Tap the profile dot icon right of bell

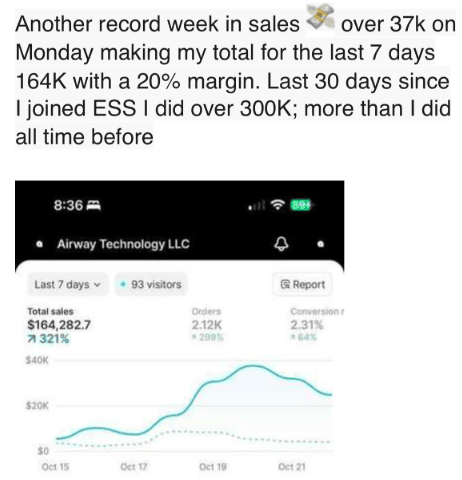coord(321,244)
